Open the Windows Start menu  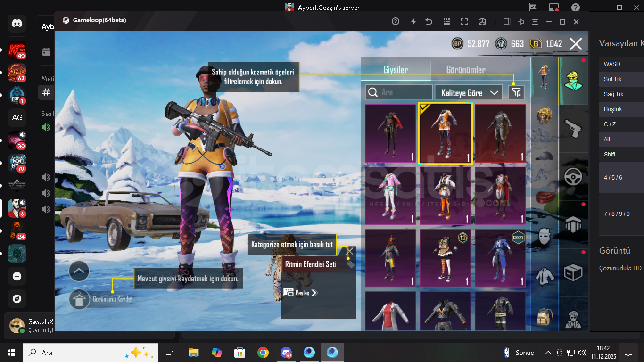click(x=11, y=353)
